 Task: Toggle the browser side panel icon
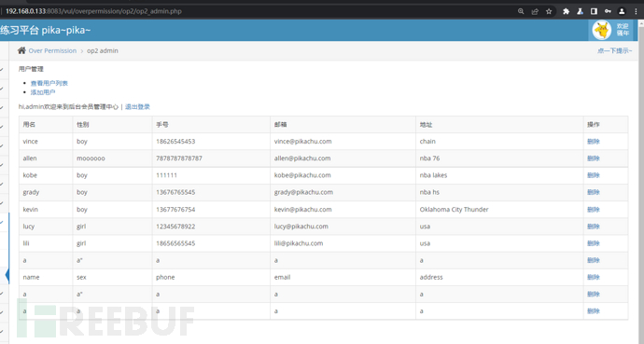tap(594, 11)
